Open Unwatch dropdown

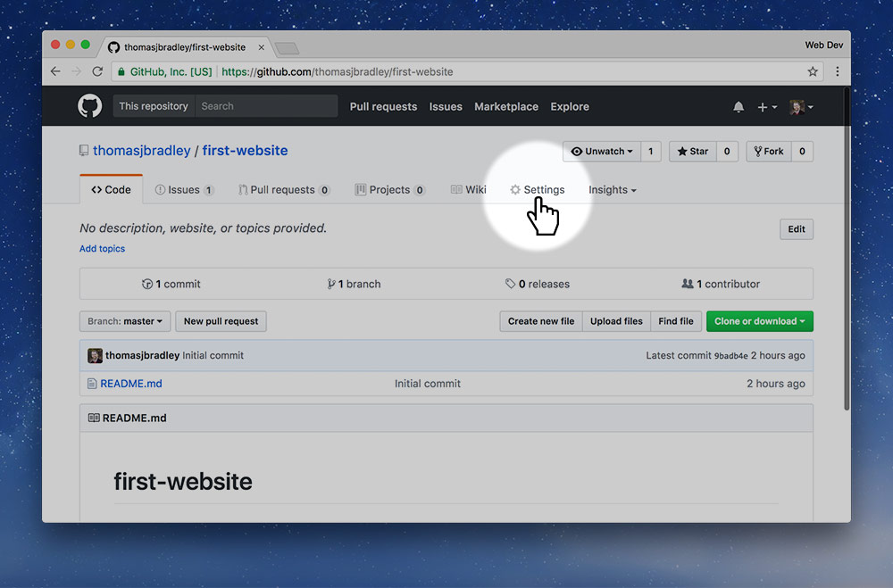pos(602,152)
